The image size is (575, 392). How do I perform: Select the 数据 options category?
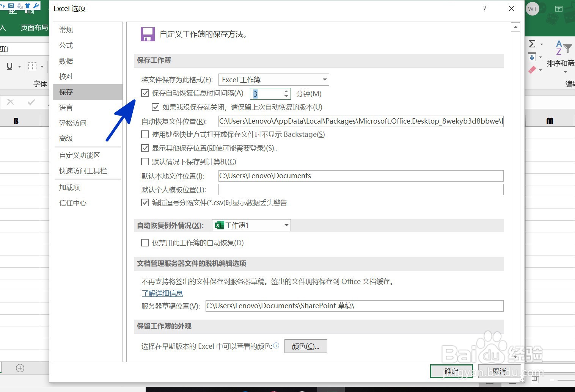tap(88, 61)
